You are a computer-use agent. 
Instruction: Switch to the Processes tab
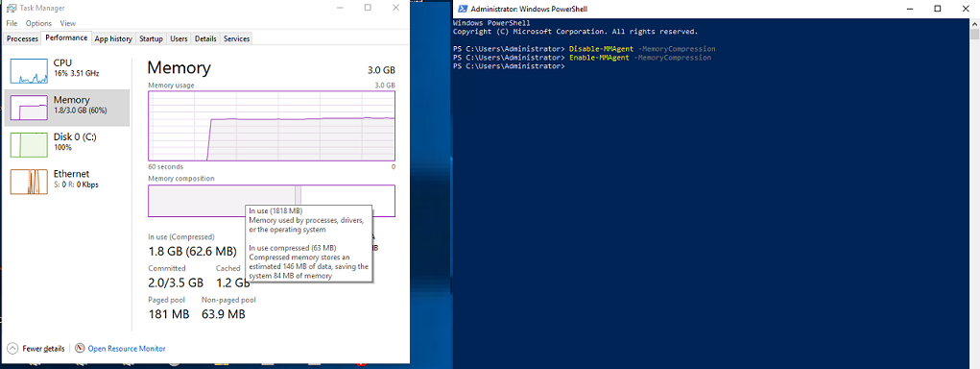click(x=22, y=38)
